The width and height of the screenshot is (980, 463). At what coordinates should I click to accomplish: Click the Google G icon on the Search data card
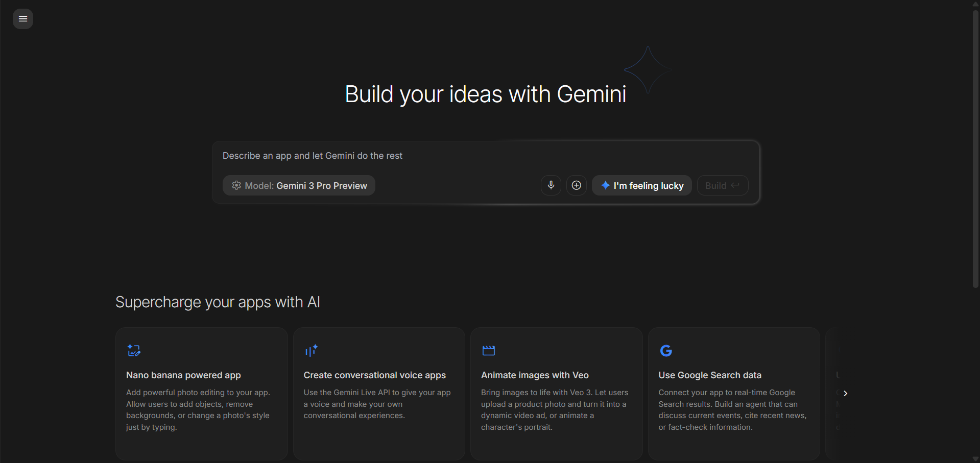[x=666, y=350]
